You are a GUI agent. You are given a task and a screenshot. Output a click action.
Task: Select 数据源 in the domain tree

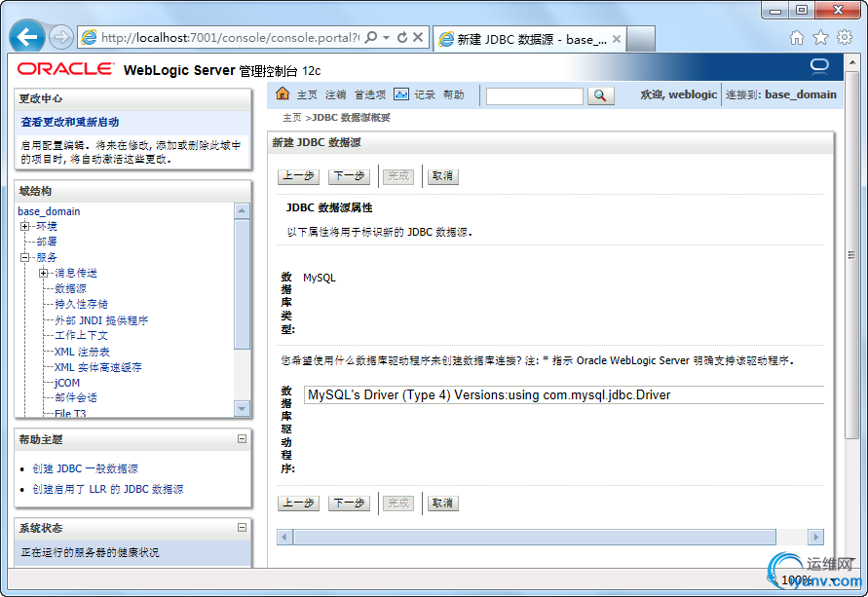point(70,289)
